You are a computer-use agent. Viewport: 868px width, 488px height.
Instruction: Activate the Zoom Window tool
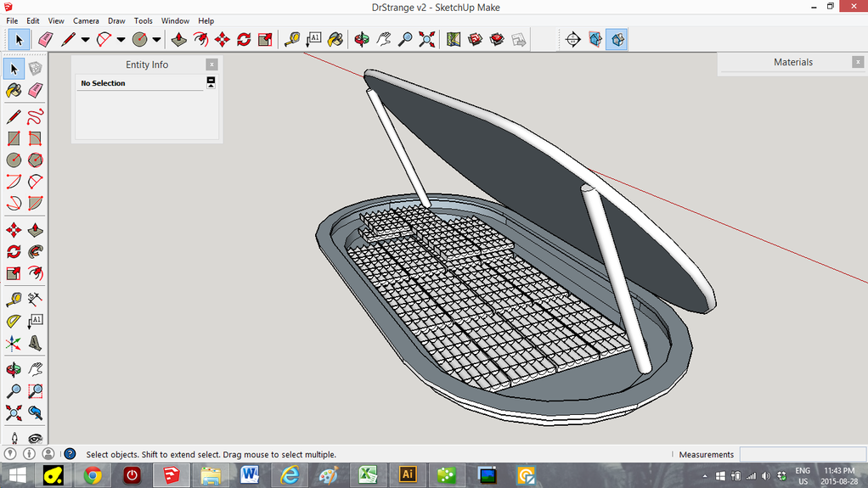[36, 391]
